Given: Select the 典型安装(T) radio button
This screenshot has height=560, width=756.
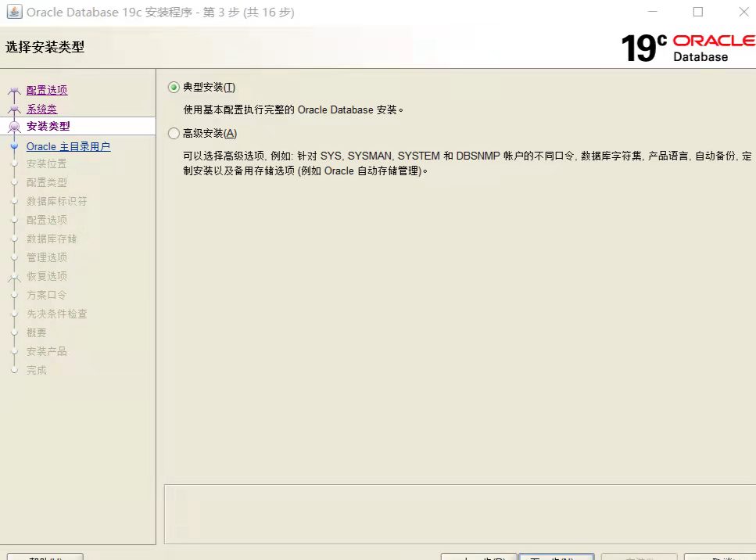Looking at the screenshot, I should [174, 88].
